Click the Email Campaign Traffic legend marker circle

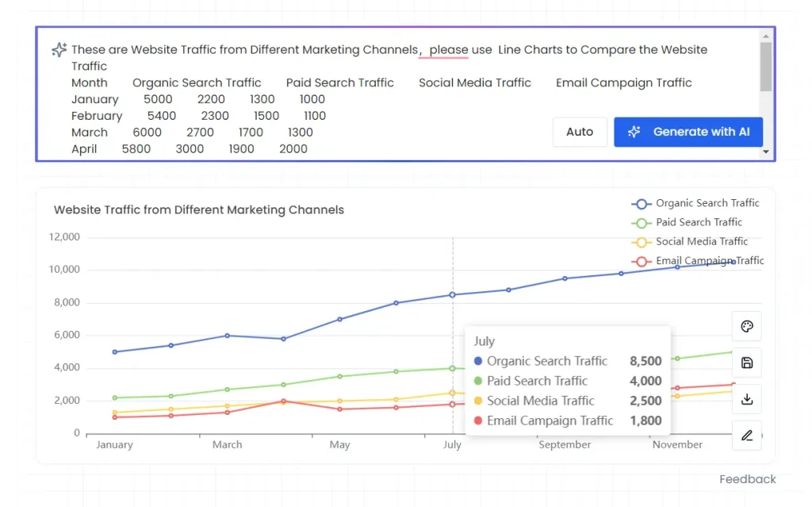[x=640, y=260]
